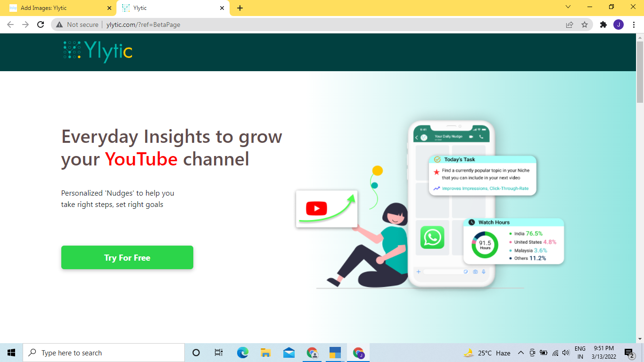Open the Mail app from the taskbar

289,353
